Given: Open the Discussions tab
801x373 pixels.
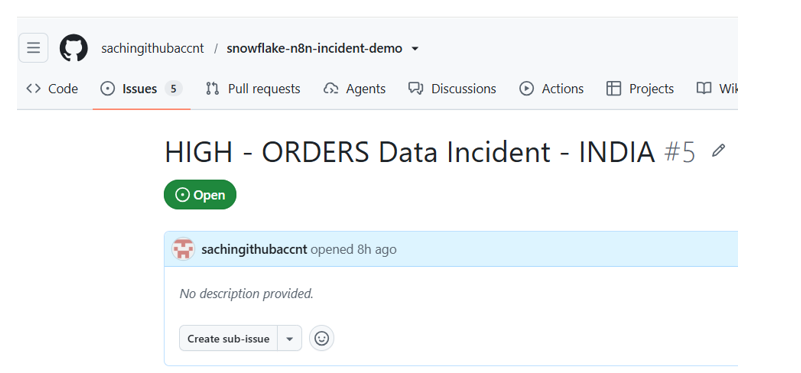Looking at the screenshot, I should (452, 89).
